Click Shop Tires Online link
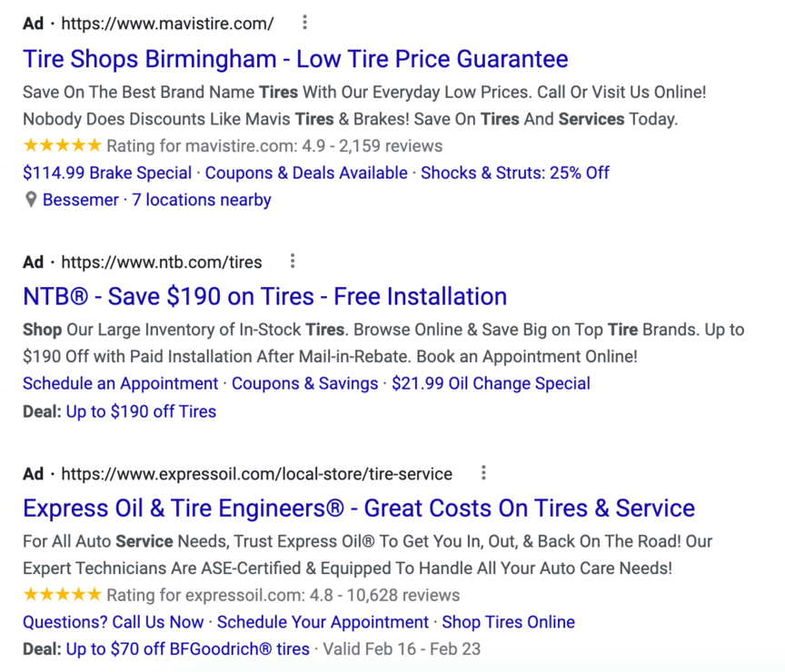The width and height of the screenshot is (785, 672). [508, 622]
